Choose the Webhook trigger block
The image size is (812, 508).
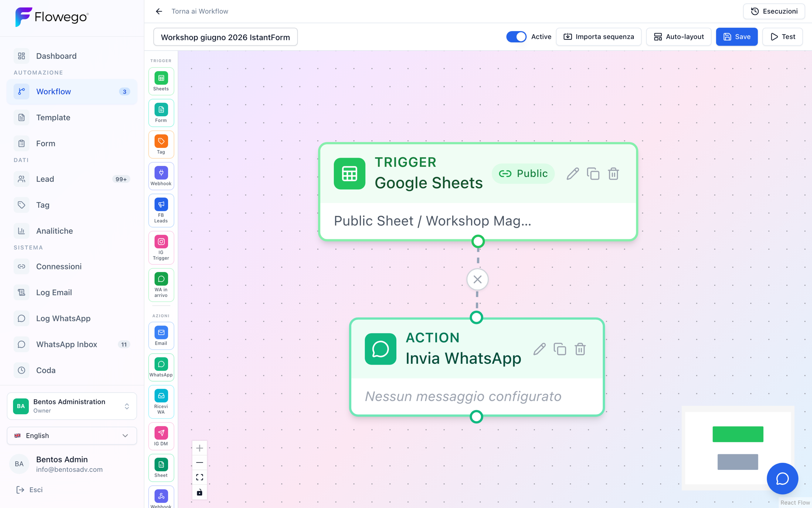tap(161, 176)
